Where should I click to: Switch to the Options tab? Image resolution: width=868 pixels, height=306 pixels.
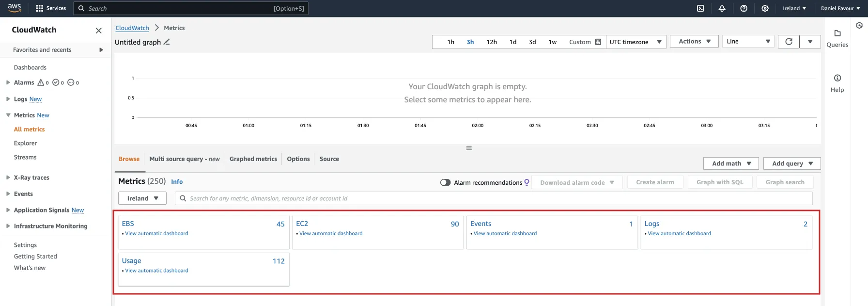(x=298, y=159)
